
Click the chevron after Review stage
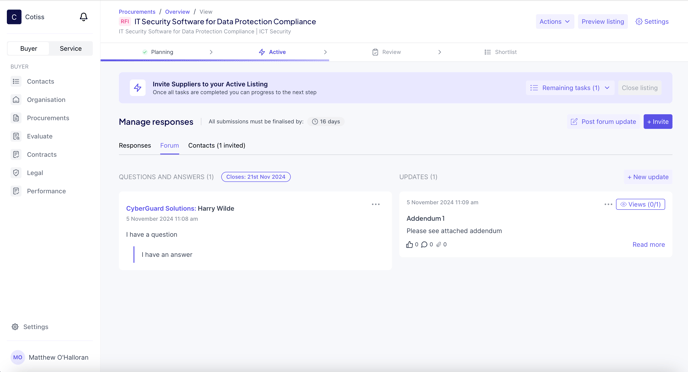(440, 52)
